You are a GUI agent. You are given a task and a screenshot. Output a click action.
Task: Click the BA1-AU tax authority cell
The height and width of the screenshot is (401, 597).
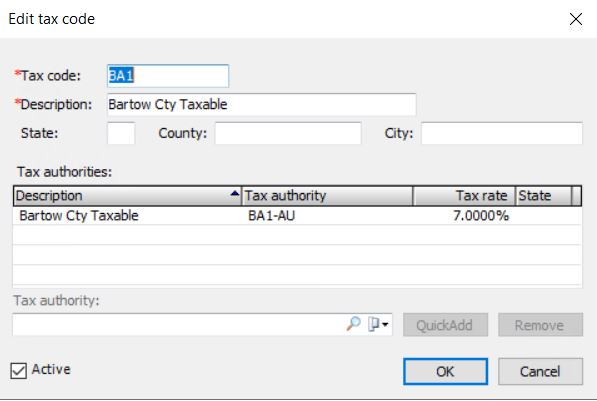(x=271, y=216)
